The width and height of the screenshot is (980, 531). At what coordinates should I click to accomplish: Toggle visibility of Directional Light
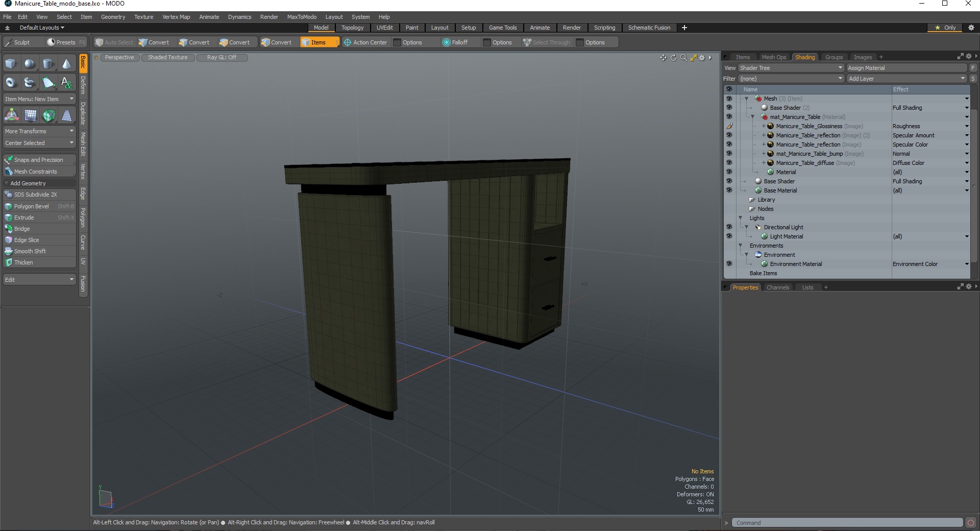(x=729, y=227)
